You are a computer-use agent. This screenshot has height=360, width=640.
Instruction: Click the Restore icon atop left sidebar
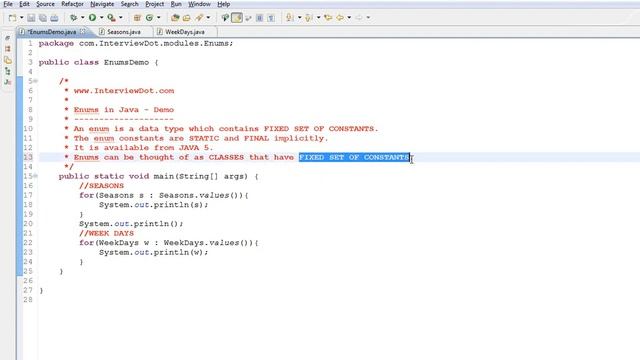tap(7, 38)
